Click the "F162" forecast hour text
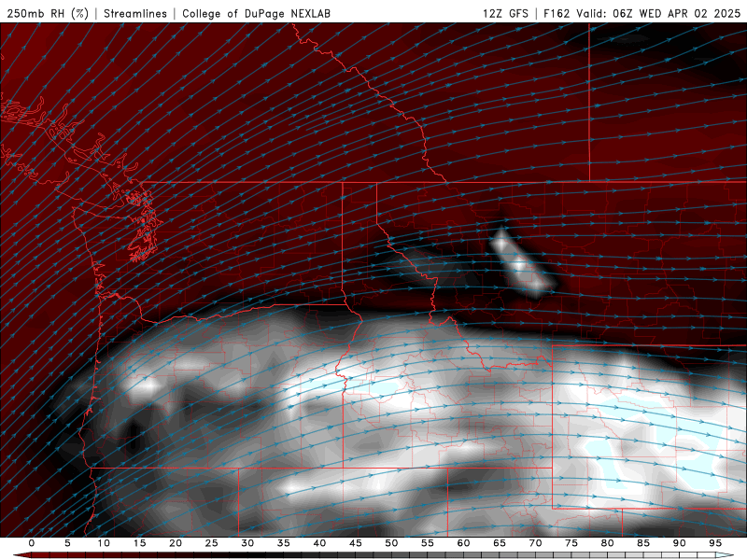Viewport: 747px width, 560px height. click(x=557, y=13)
